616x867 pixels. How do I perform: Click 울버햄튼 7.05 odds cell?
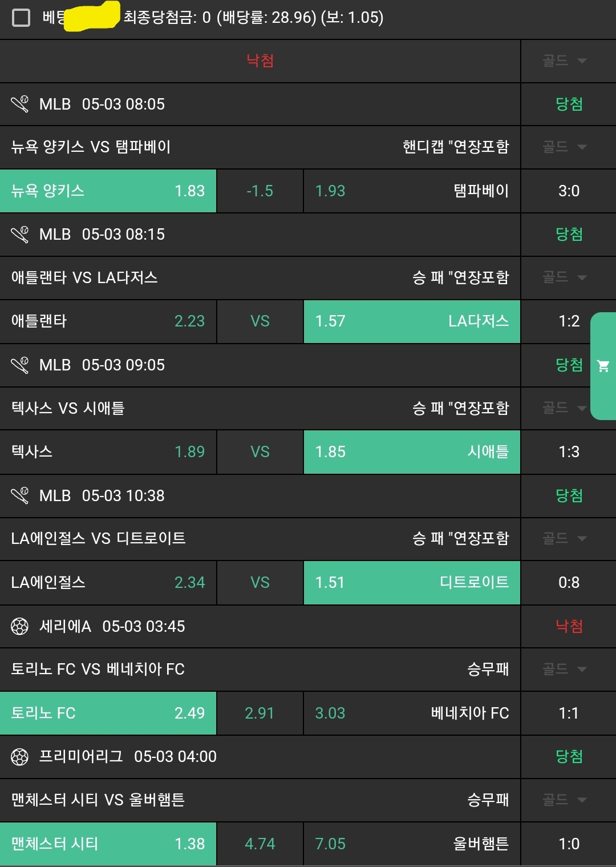(x=411, y=844)
